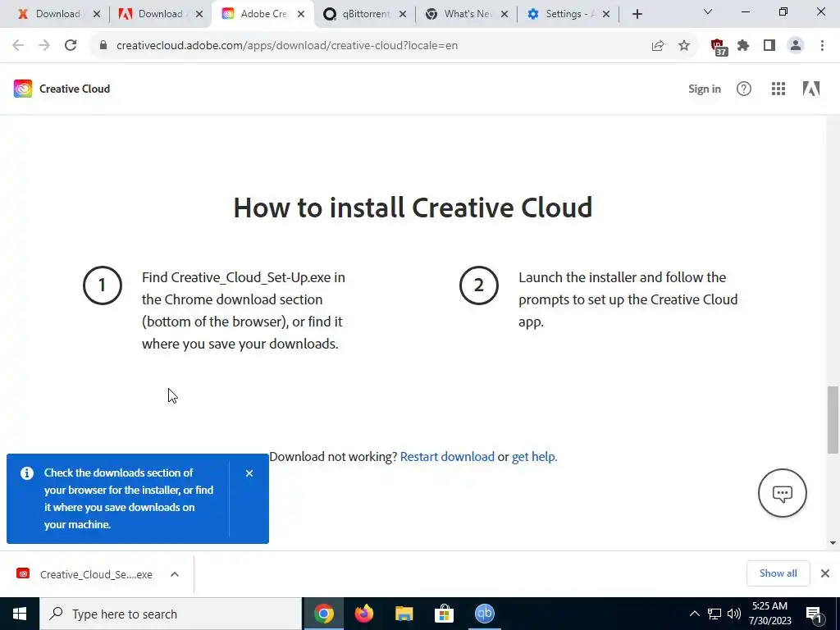Click the Restart download link
Image resolution: width=840 pixels, height=630 pixels.
point(447,456)
